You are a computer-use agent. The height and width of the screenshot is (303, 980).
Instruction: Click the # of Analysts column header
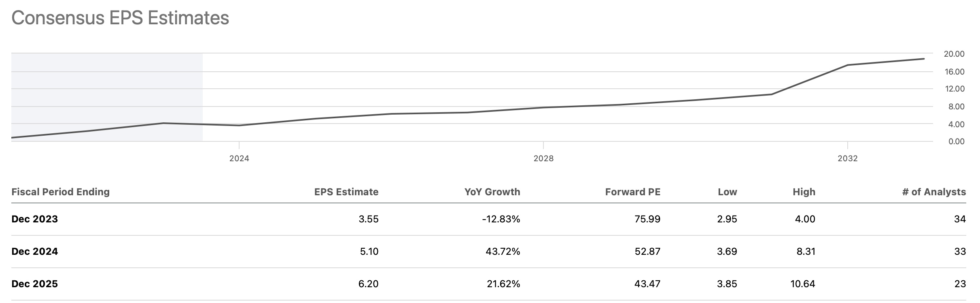click(934, 192)
